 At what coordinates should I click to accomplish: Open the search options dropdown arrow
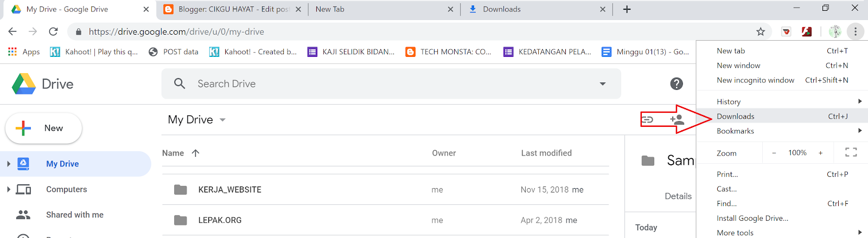click(603, 84)
